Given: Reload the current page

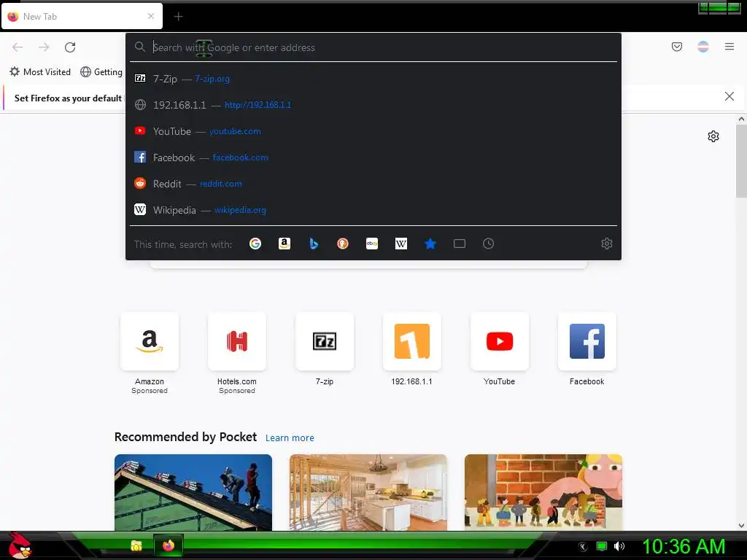Looking at the screenshot, I should click(70, 47).
